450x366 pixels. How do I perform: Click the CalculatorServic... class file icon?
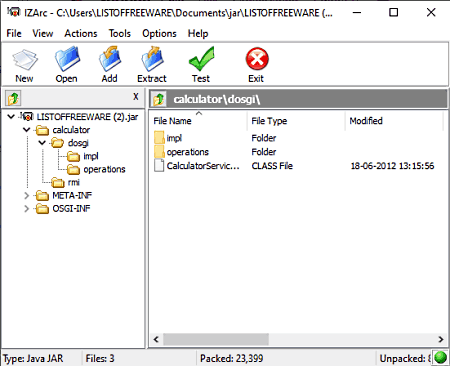159,165
